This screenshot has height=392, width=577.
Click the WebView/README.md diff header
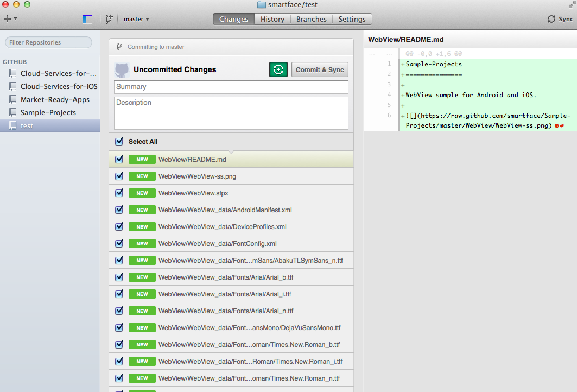pos(406,40)
